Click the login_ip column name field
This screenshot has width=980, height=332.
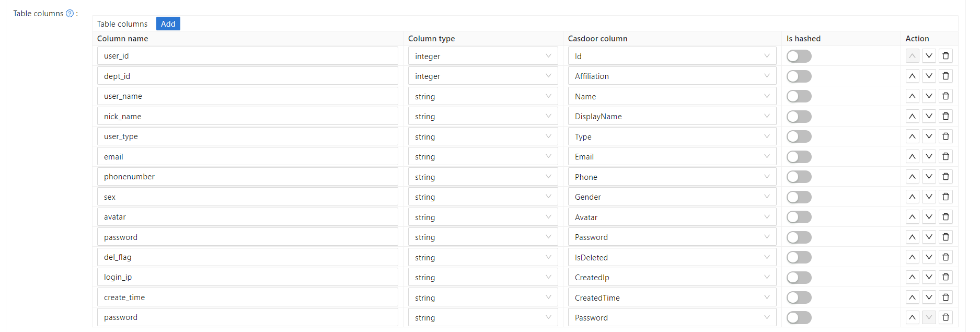pyautogui.click(x=247, y=277)
